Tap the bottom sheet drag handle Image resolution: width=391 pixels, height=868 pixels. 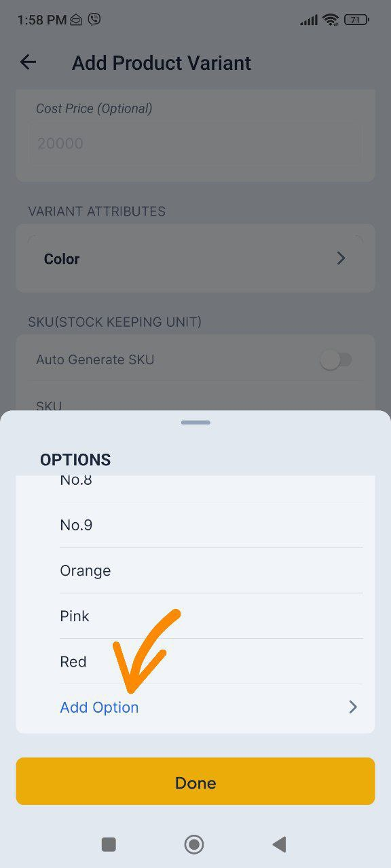tap(195, 422)
